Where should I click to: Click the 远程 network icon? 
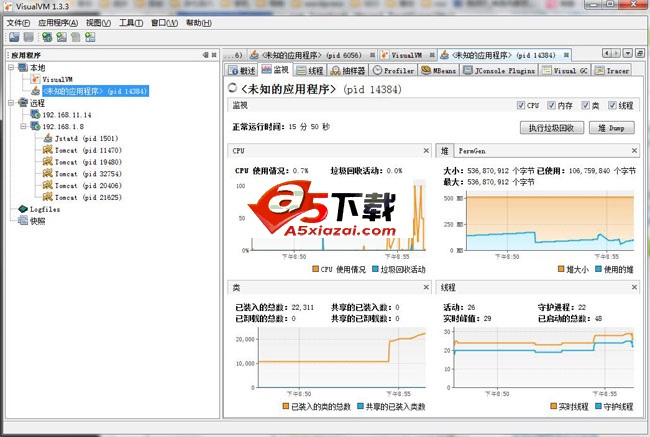(x=23, y=102)
